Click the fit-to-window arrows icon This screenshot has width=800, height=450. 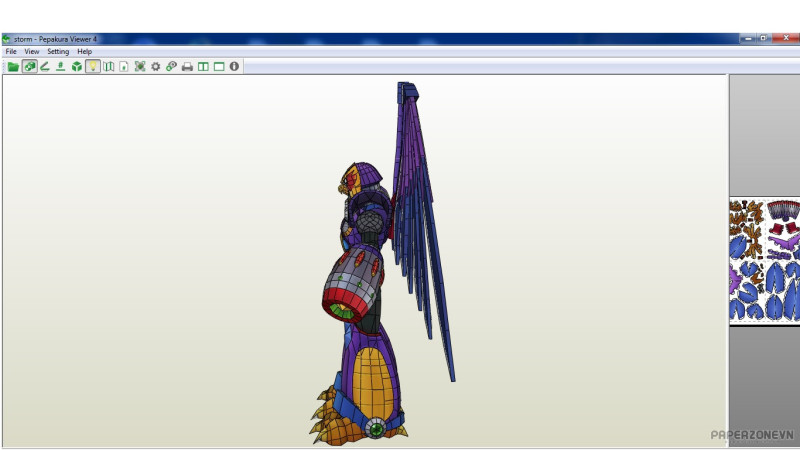pos(140,67)
